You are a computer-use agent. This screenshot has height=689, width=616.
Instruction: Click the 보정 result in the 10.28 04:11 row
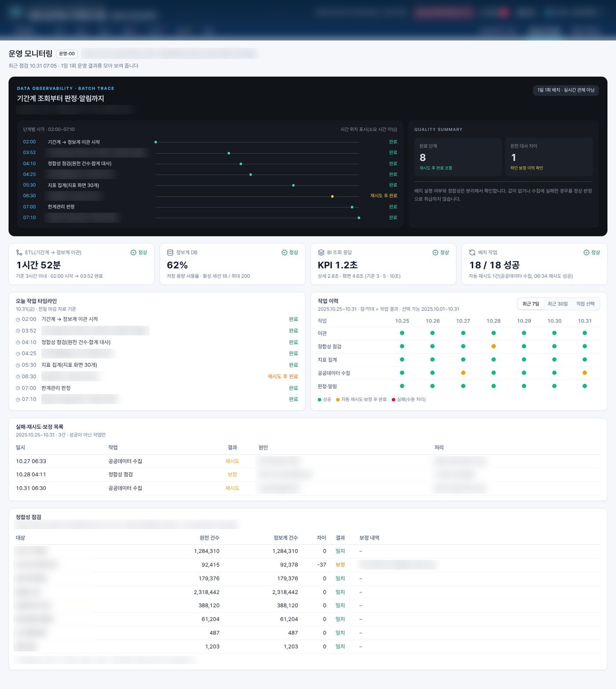[232, 475]
